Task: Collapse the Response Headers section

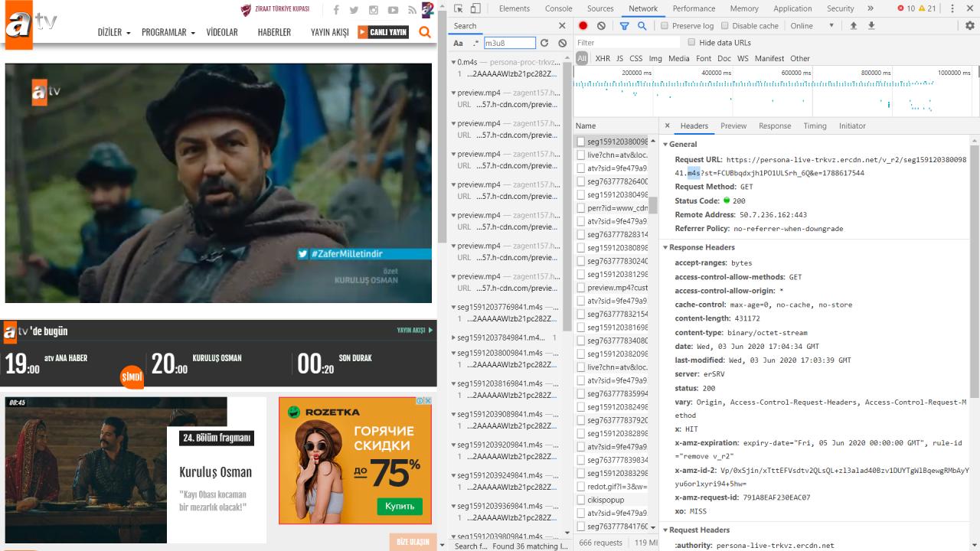Action: (698, 247)
